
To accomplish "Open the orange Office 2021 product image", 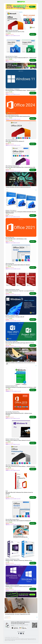I will 21,227.
